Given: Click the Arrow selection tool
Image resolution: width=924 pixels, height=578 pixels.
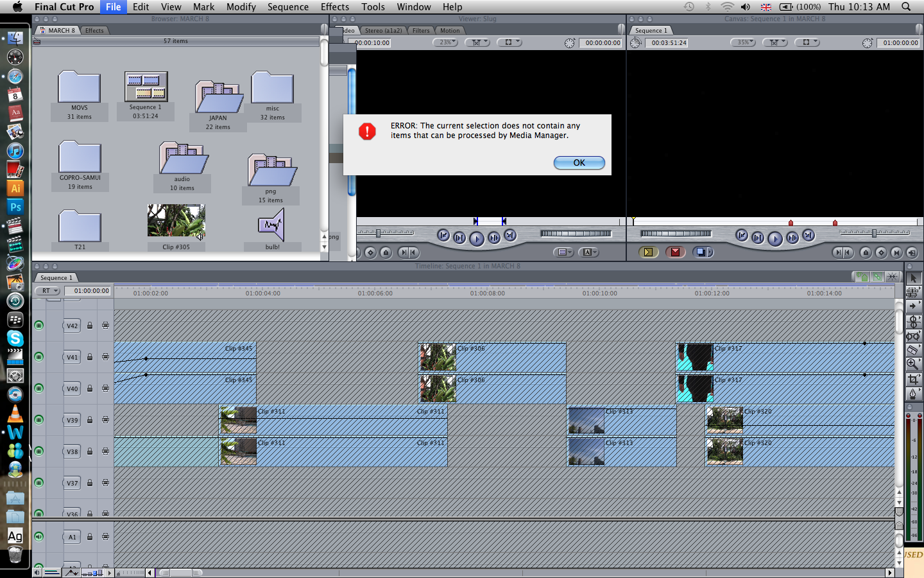Looking at the screenshot, I should (x=913, y=278).
